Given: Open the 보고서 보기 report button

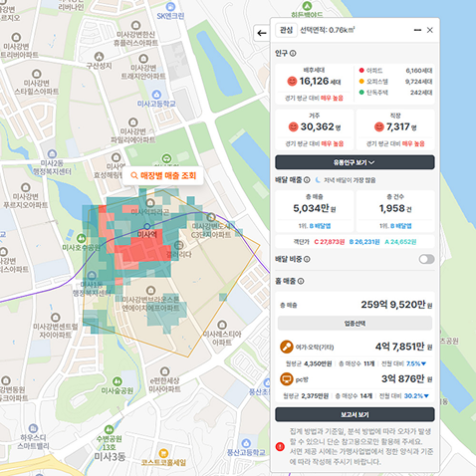Looking at the screenshot, I should pos(355,414).
